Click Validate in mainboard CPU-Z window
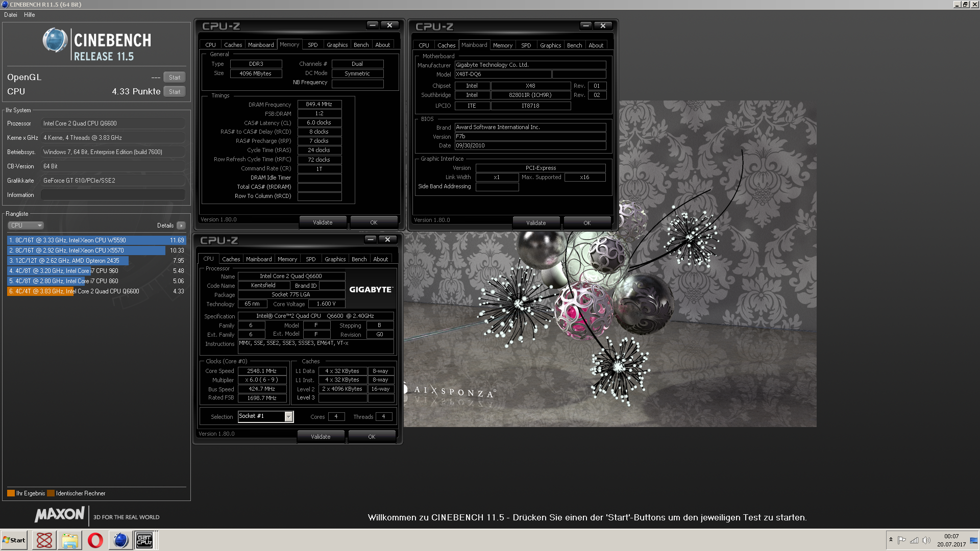This screenshot has width=980, height=551. [x=536, y=223]
